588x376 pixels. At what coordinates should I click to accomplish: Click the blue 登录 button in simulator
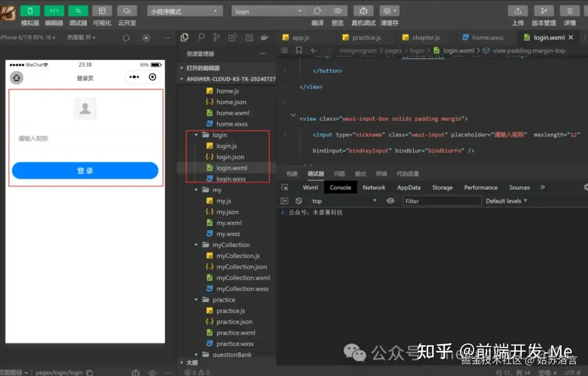coord(85,171)
